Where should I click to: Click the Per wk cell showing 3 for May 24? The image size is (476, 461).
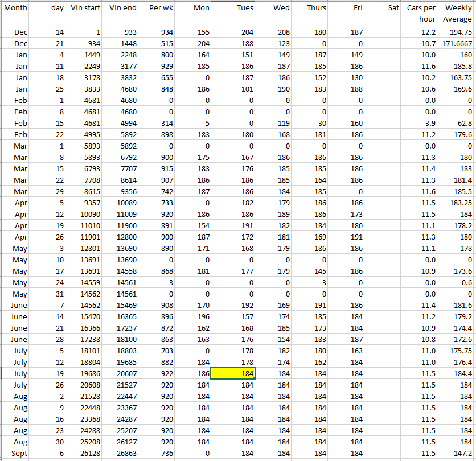point(158,283)
